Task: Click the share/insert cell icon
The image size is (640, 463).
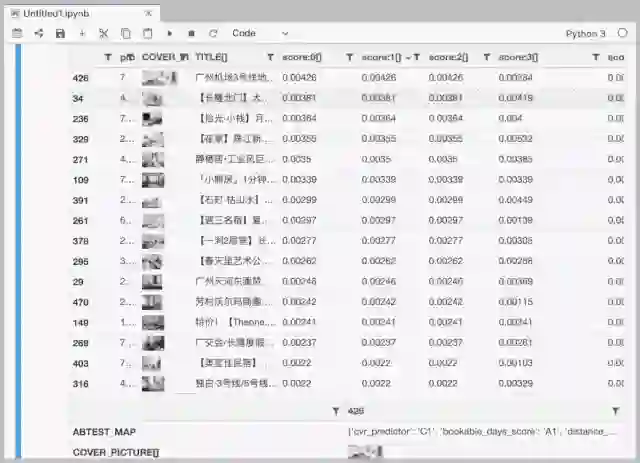Action: (39, 33)
